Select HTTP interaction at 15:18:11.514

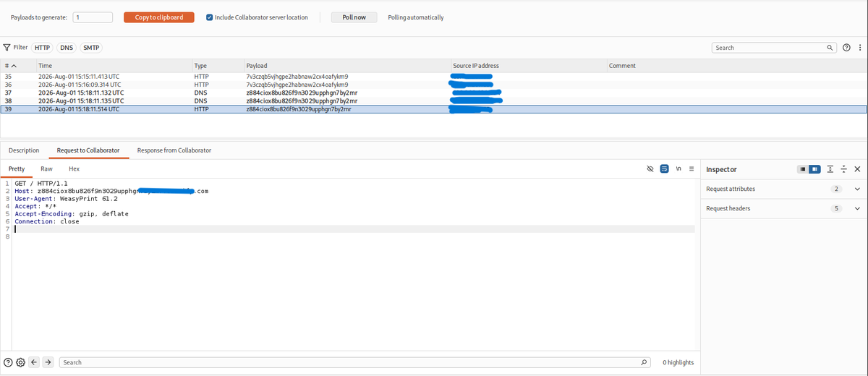tap(434, 109)
